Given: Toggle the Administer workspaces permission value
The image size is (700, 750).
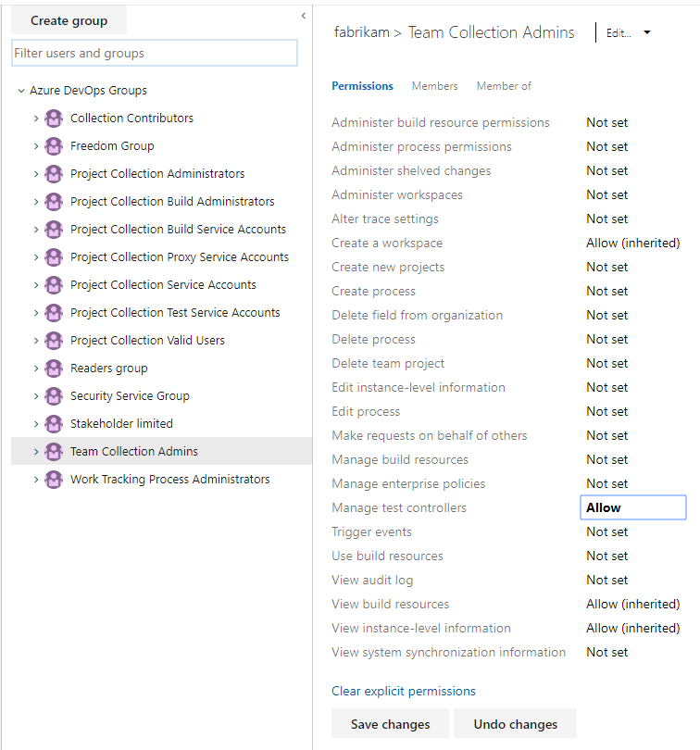Looking at the screenshot, I should point(606,194).
